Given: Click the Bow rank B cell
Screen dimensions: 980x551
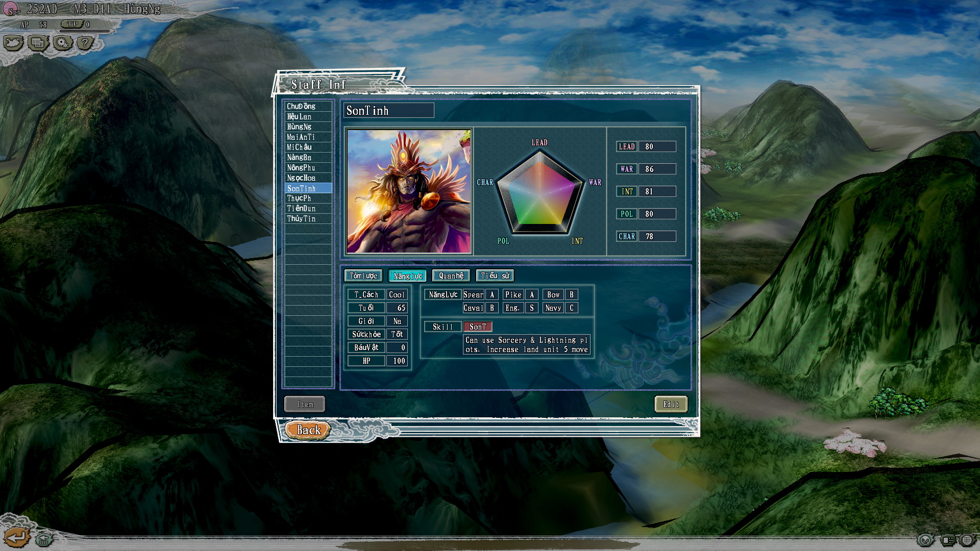Looking at the screenshot, I should [572, 294].
